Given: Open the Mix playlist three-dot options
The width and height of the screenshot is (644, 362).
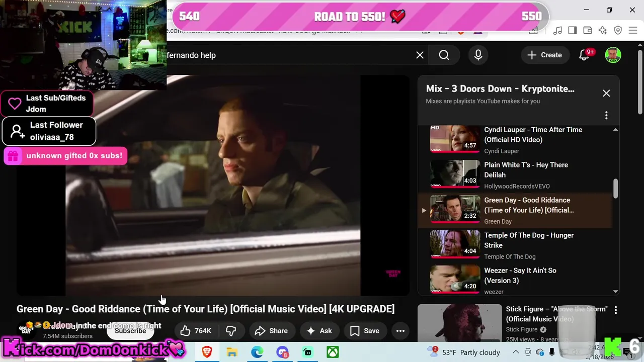Looking at the screenshot, I should pos(606,116).
